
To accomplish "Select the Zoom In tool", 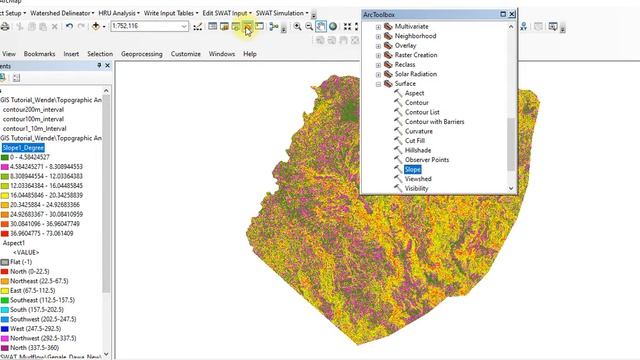I will click(x=298, y=27).
